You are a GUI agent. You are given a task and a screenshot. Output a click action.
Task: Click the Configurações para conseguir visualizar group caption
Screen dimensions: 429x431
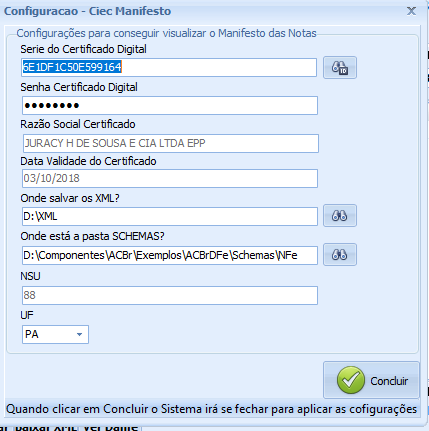click(x=166, y=33)
